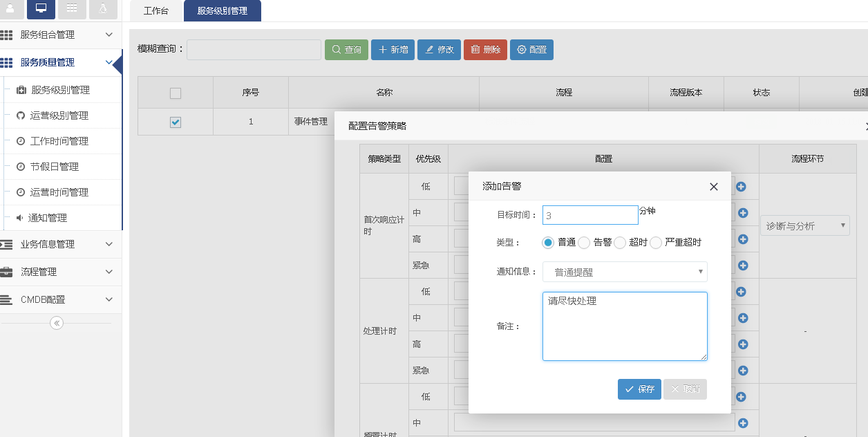Click the 目标时间 input field
868x437 pixels.
[x=589, y=215]
